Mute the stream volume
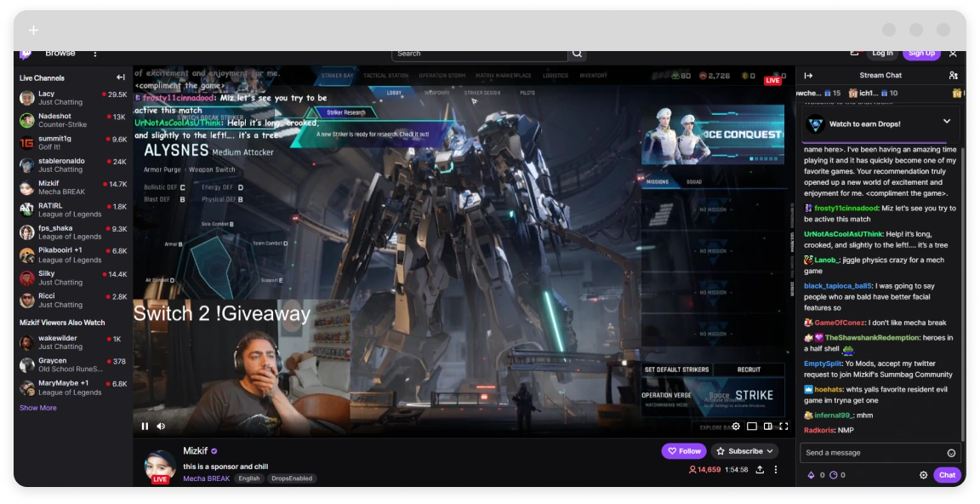980x504 pixels. (161, 427)
